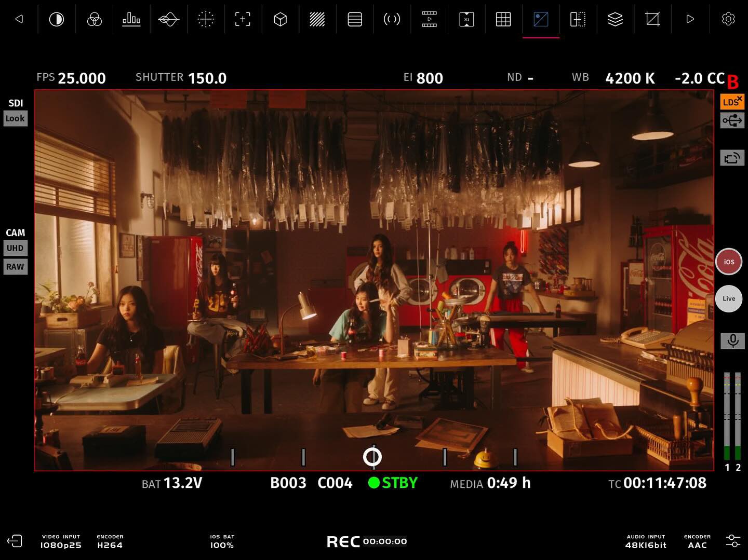Screen dimensions: 748x560
Task: Open the layers stack icon
Action: click(615, 20)
